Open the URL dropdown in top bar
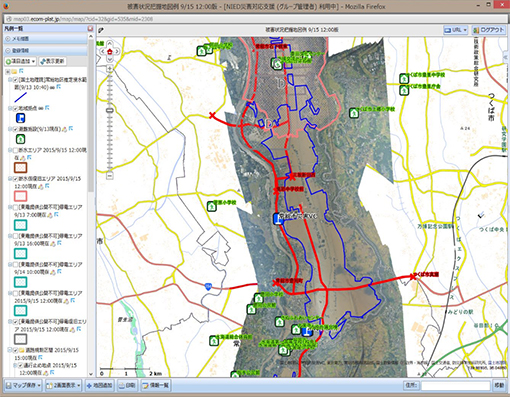The height and width of the screenshot is (397, 510). 455,30
